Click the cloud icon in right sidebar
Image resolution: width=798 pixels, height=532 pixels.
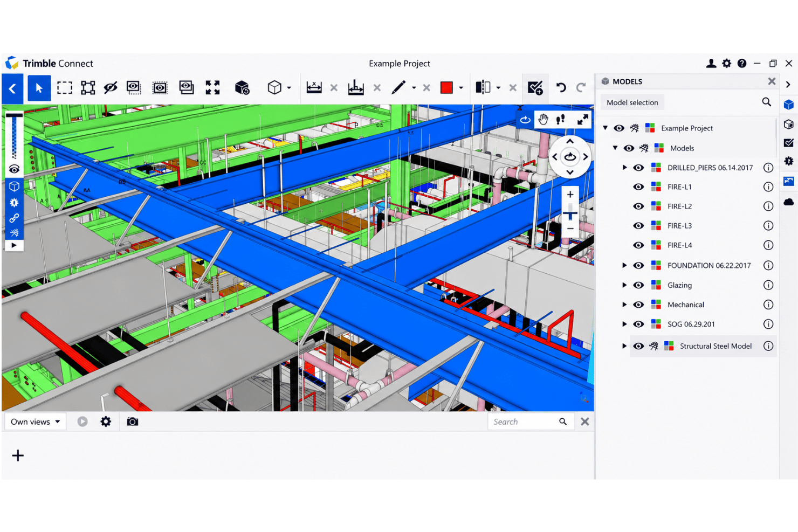click(x=789, y=202)
